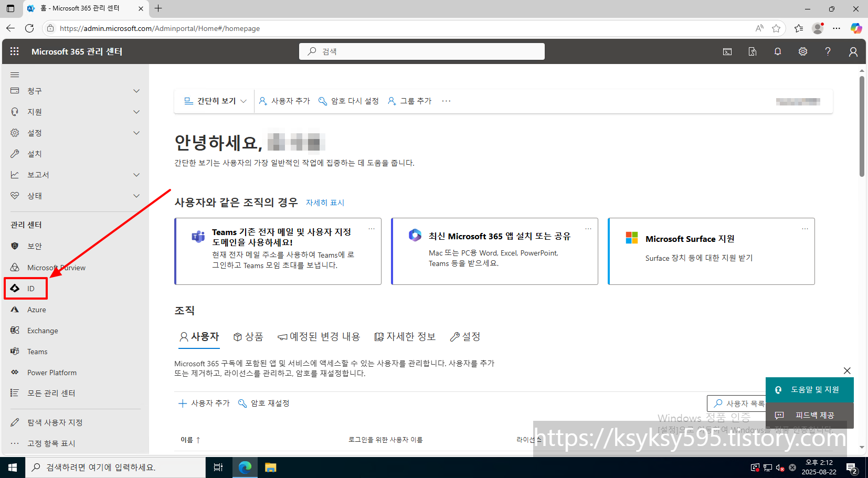868x478 pixels.
Task: Open new browser tab plus button
Action: click(158, 8)
